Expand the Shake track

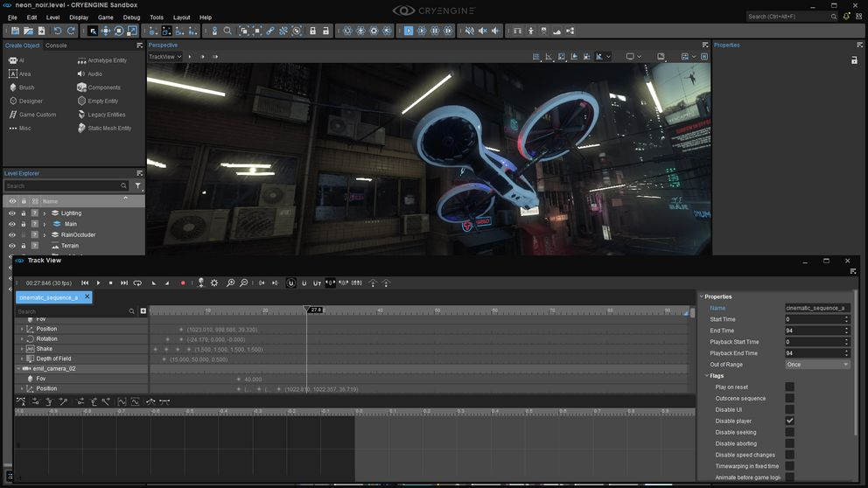tap(22, 349)
